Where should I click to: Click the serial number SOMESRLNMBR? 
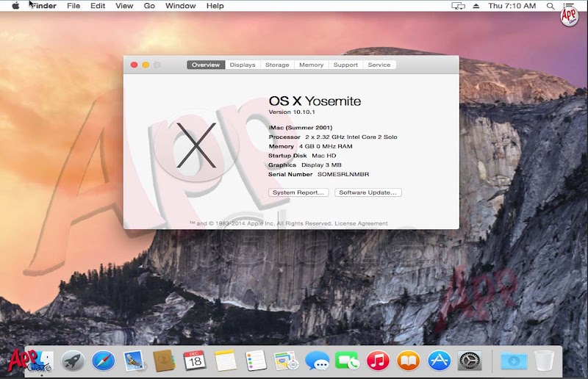coord(343,174)
